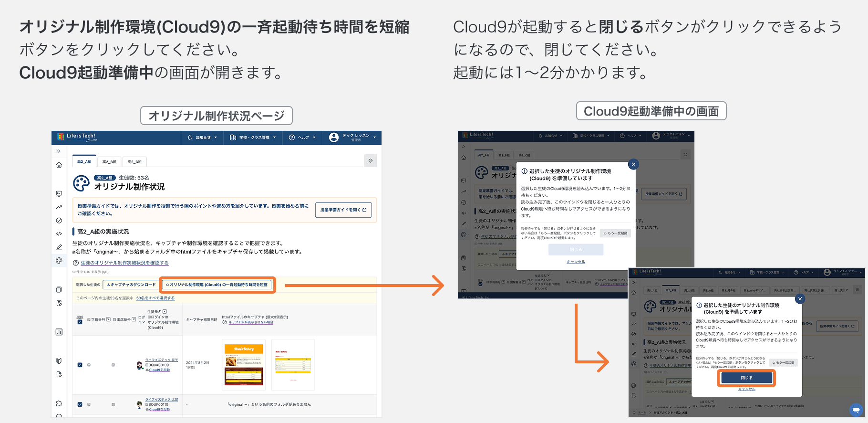
Task: Uncheck the ライフイズテック 太郎 row checkbox
Action: (80, 404)
